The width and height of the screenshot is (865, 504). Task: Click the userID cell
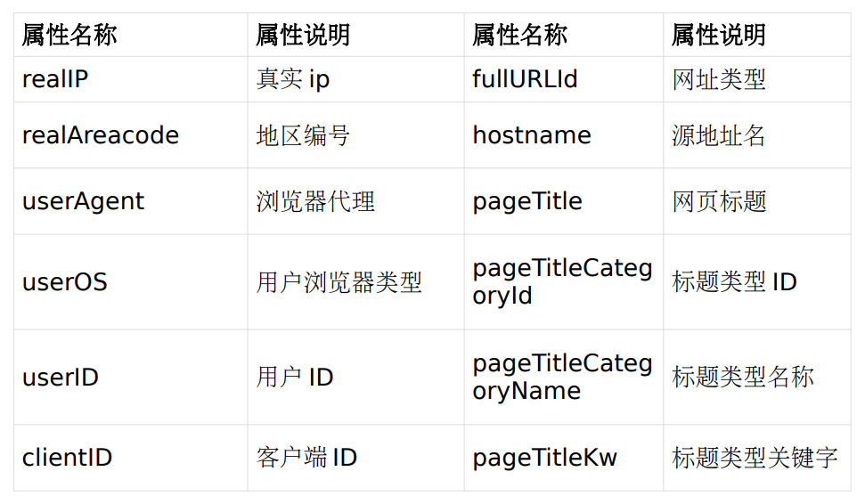[x=60, y=378]
